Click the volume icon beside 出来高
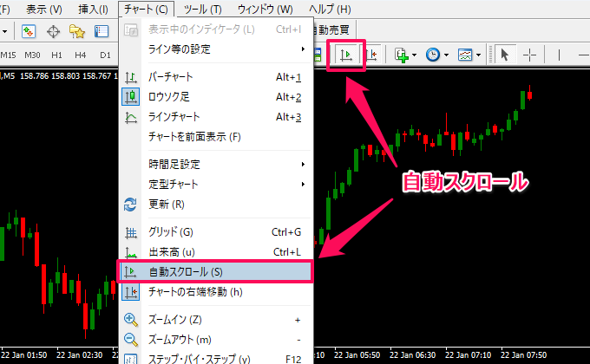The image size is (590, 364). tap(130, 252)
